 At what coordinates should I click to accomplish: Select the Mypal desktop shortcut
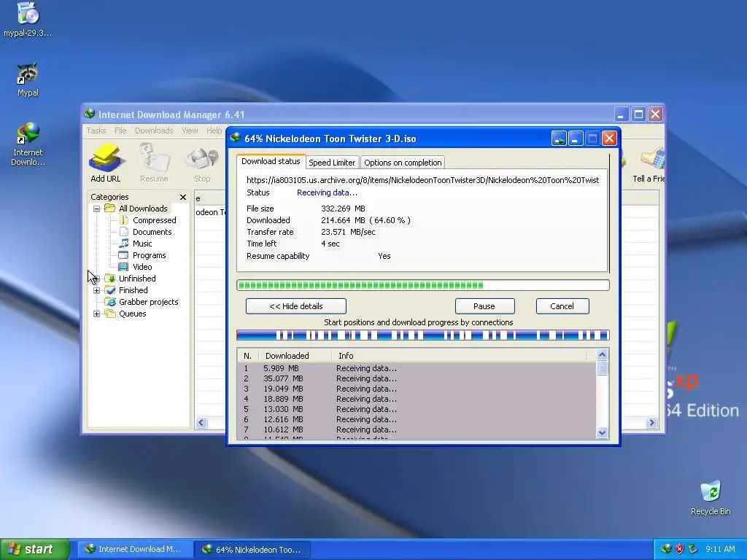pyautogui.click(x=28, y=79)
